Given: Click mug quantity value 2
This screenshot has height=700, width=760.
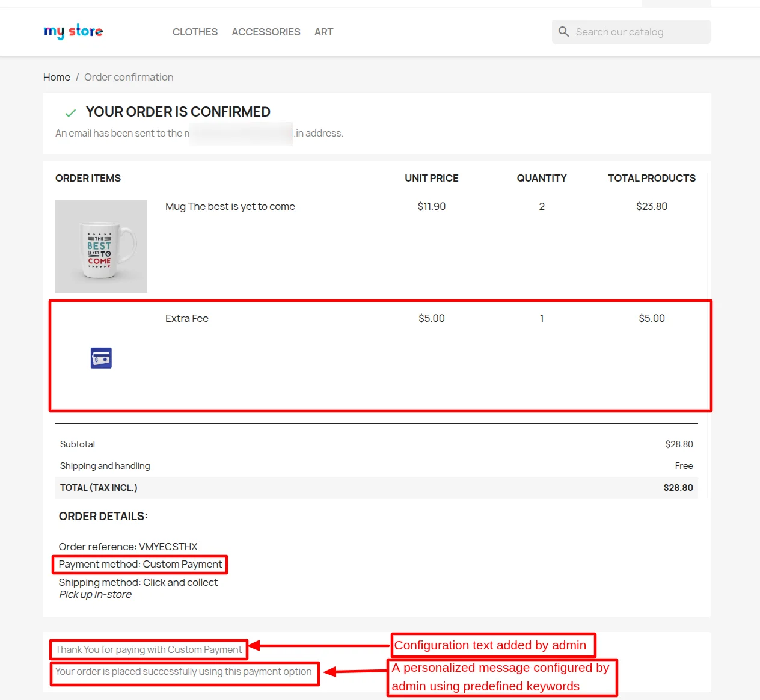Looking at the screenshot, I should [542, 206].
